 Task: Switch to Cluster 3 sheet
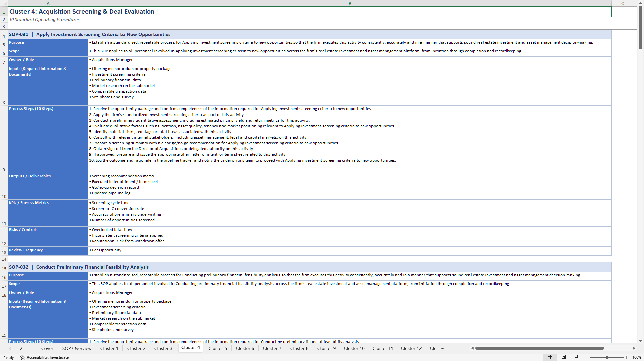163,348
